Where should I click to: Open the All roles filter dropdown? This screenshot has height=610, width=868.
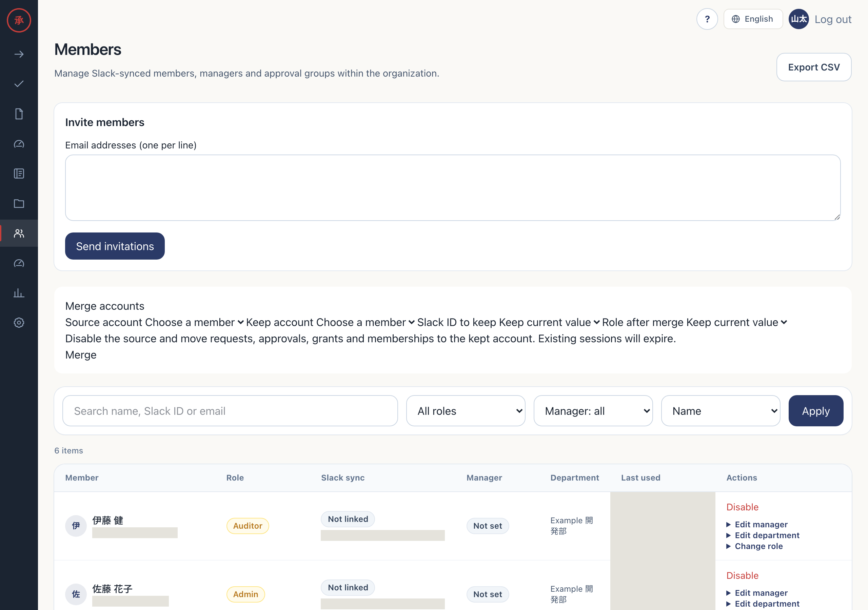466,411
